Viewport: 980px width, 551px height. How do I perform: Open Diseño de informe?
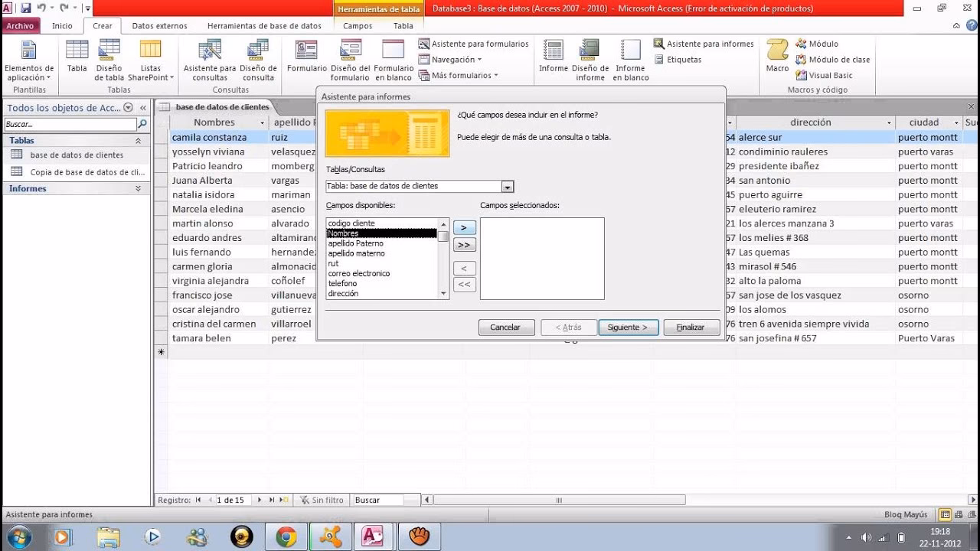click(590, 60)
